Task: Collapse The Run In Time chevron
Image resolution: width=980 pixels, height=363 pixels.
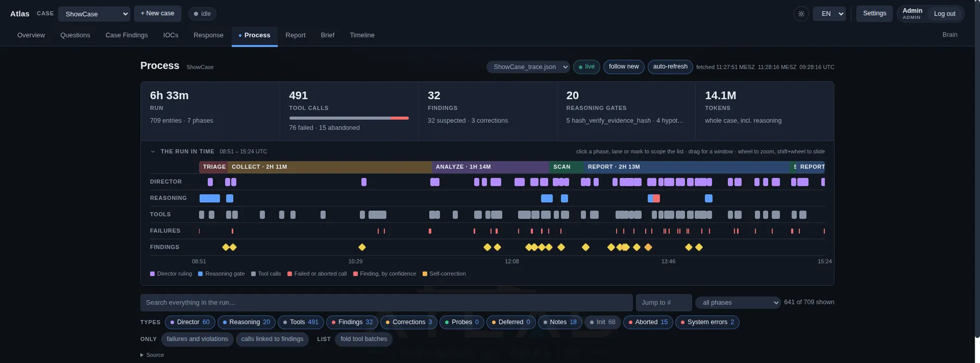Action: pyautogui.click(x=153, y=152)
